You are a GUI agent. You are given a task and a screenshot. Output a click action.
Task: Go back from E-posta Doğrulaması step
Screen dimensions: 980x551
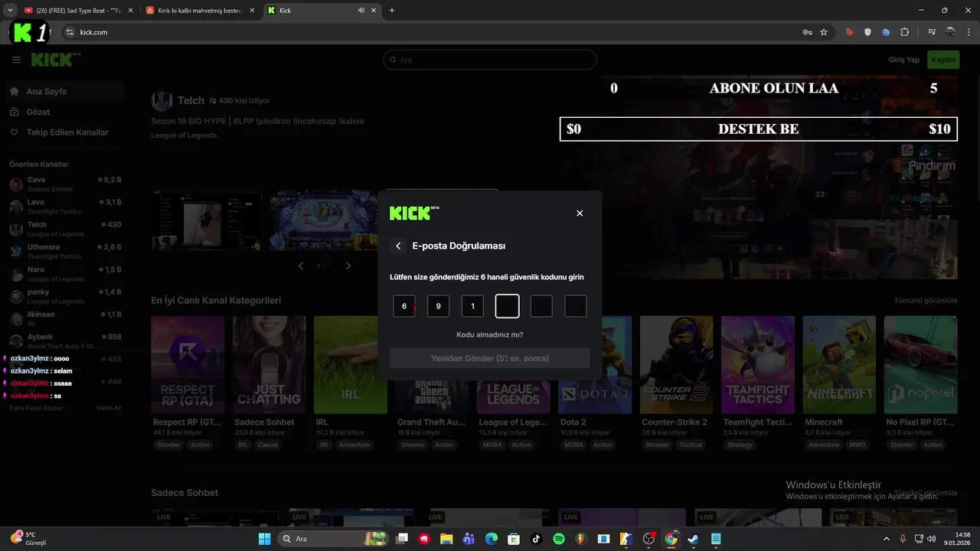[x=398, y=246]
